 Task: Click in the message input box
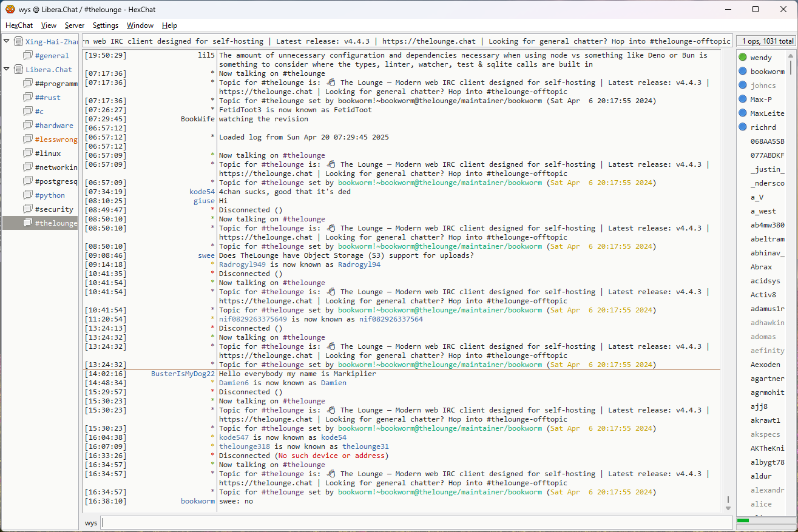(x=416, y=522)
